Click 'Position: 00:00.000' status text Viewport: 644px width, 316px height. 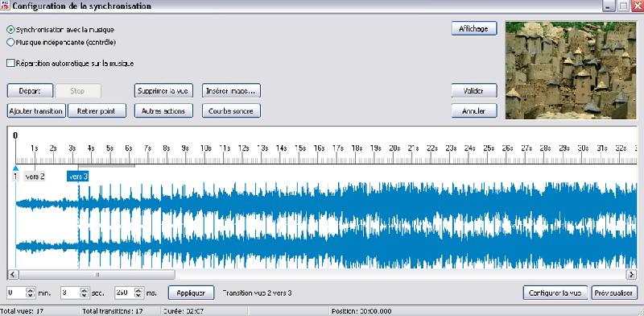point(361,311)
